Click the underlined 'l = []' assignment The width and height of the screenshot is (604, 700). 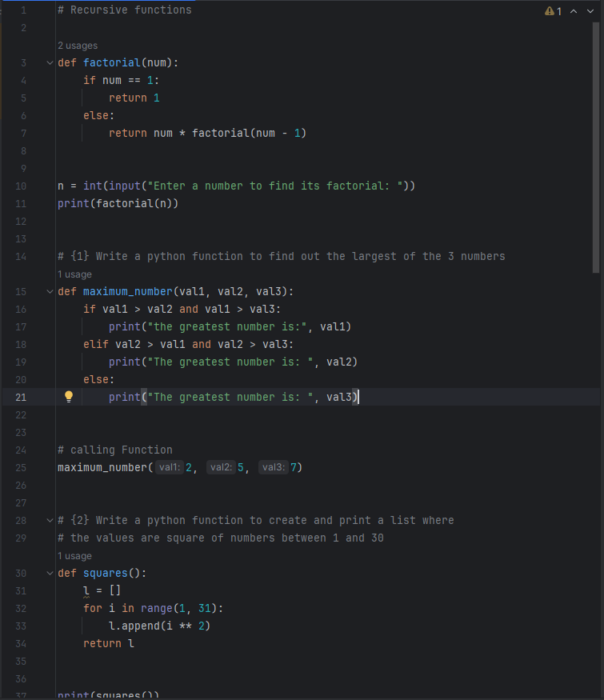[x=102, y=590]
